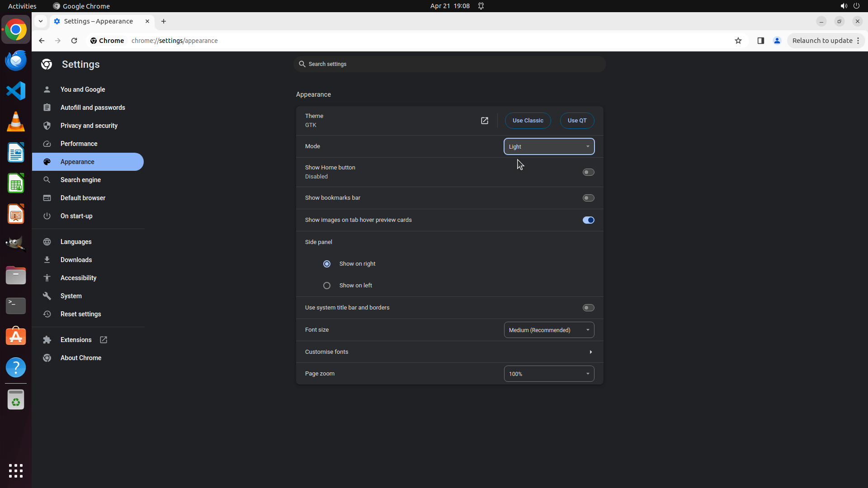Image resolution: width=868 pixels, height=488 pixels.
Task: Go to Privacy and security settings
Action: click(89, 126)
